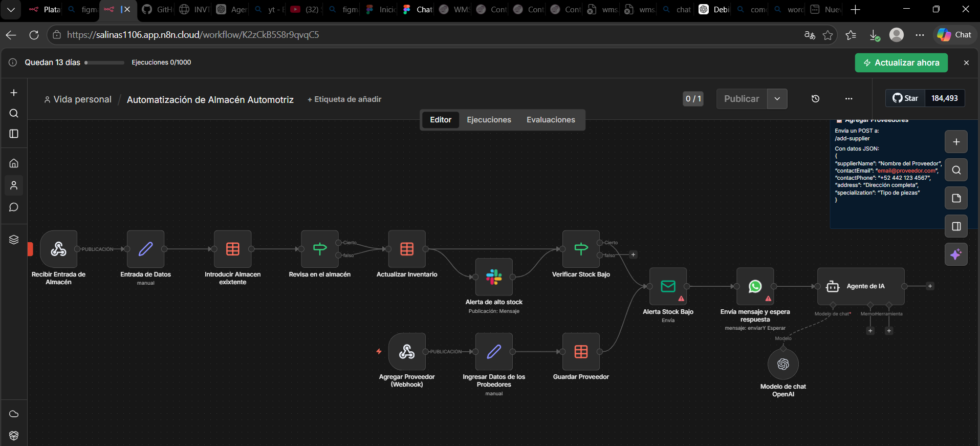The height and width of the screenshot is (446, 980).
Task: Open the chat icon in left sidebar
Action: point(14,207)
